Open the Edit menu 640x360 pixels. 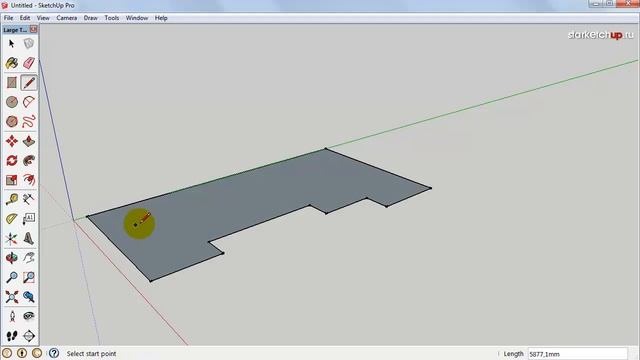(x=25, y=18)
